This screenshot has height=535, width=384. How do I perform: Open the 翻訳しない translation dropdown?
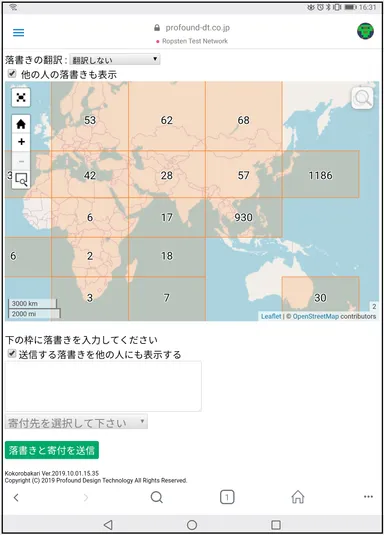click(115, 59)
